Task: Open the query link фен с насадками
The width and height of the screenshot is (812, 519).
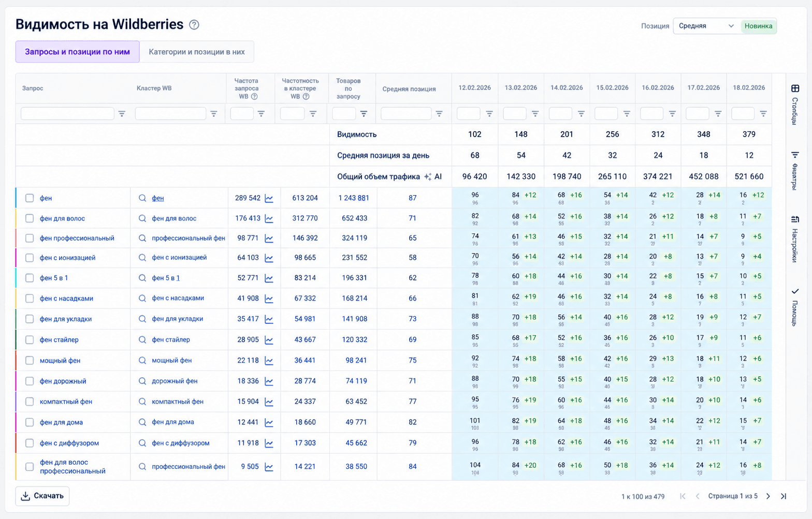Action: pyautogui.click(x=66, y=299)
